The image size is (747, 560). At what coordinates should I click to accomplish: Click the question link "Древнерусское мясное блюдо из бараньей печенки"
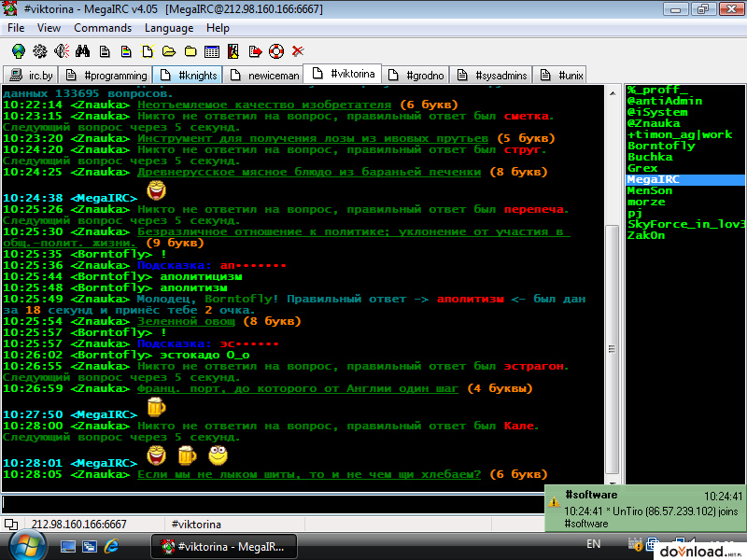tap(309, 172)
